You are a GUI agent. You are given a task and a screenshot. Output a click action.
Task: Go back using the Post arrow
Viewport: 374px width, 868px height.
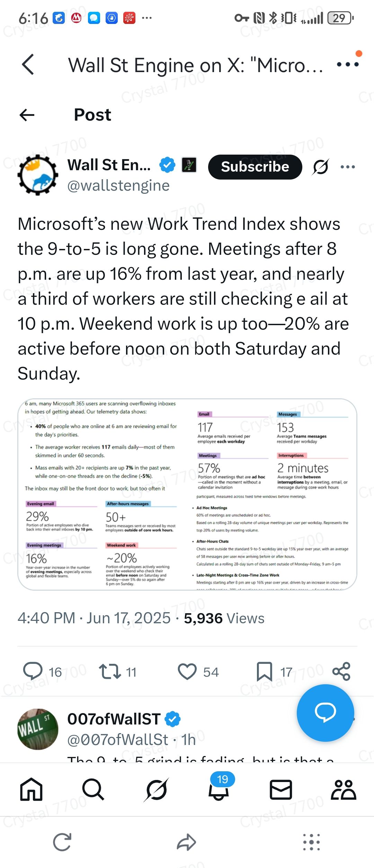[27, 115]
